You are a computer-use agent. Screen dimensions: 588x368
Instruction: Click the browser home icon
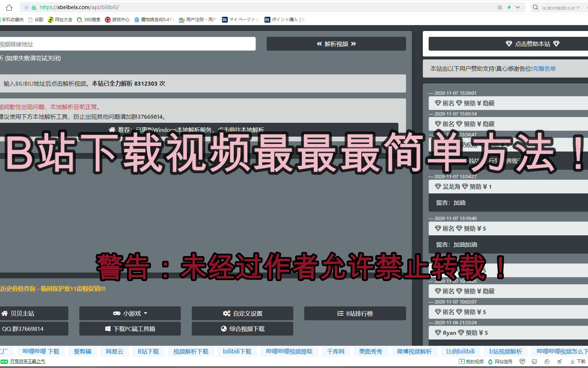pyautogui.click(x=9, y=7)
